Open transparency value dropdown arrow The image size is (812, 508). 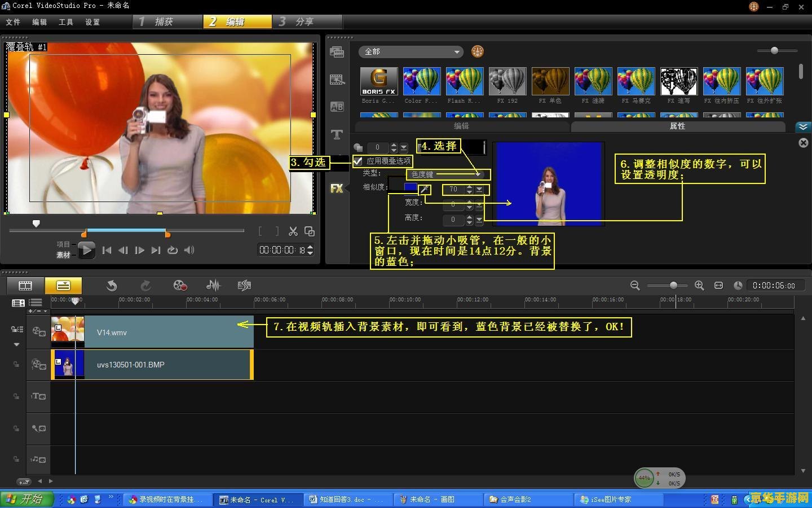pyautogui.click(x=404, y=147)
